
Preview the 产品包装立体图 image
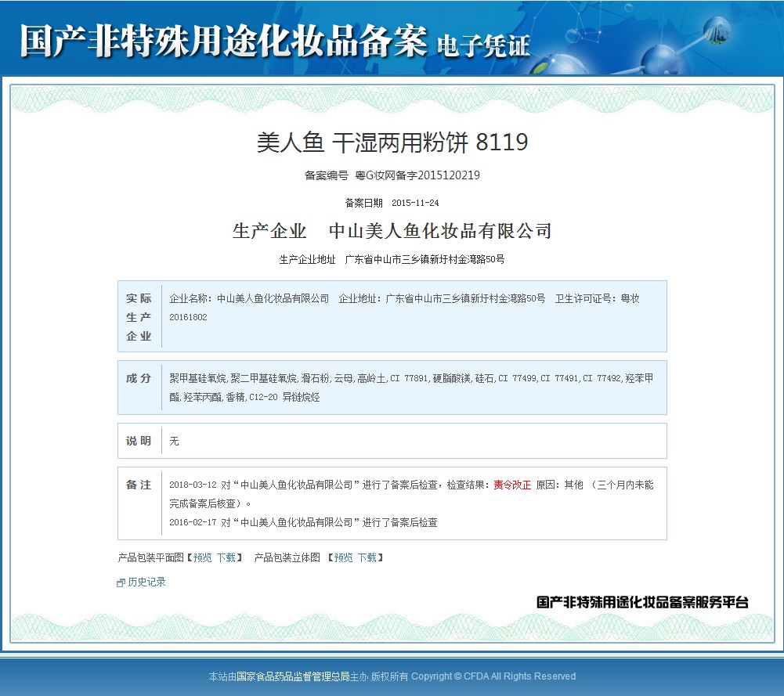coord(344,557)
